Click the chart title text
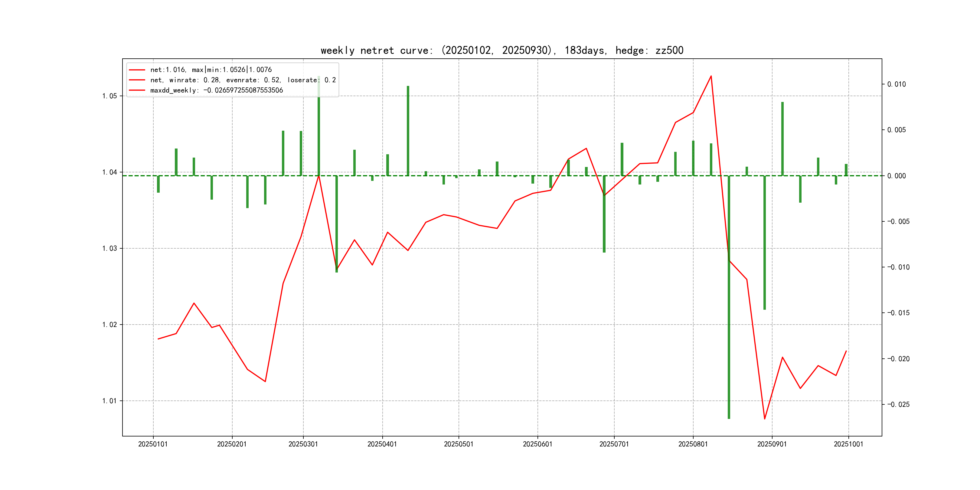This screenshot has height=490, width=980. (502, 50)
